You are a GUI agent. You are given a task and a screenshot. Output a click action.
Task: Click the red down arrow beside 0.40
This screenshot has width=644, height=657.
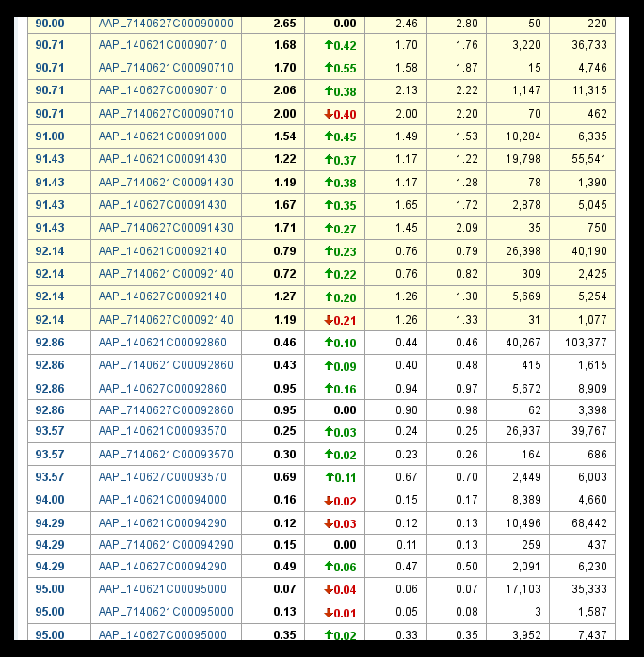[329, 114]
